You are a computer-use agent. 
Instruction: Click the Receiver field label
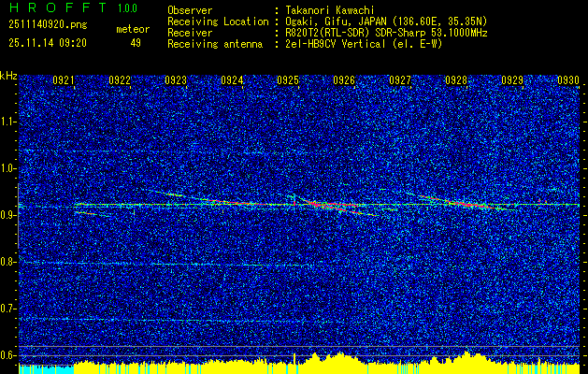(190, 33)
